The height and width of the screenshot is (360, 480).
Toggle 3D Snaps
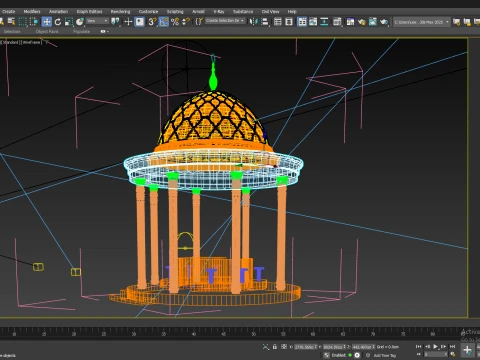152,22
